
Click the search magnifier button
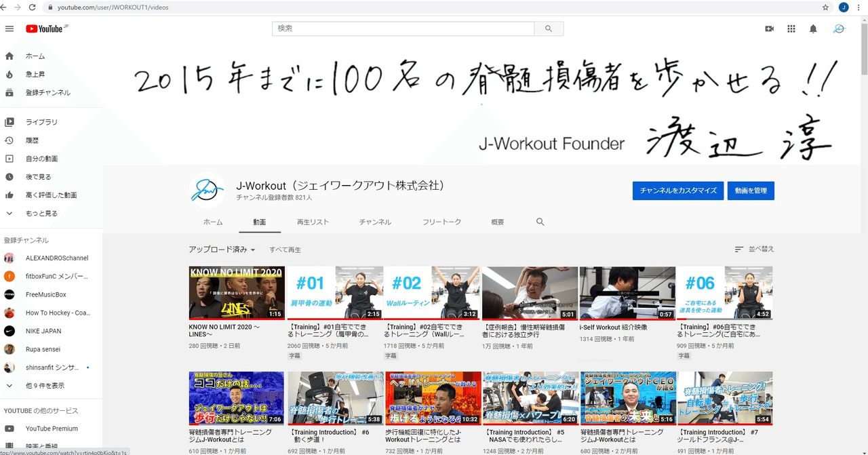click(x=549, y=29)
